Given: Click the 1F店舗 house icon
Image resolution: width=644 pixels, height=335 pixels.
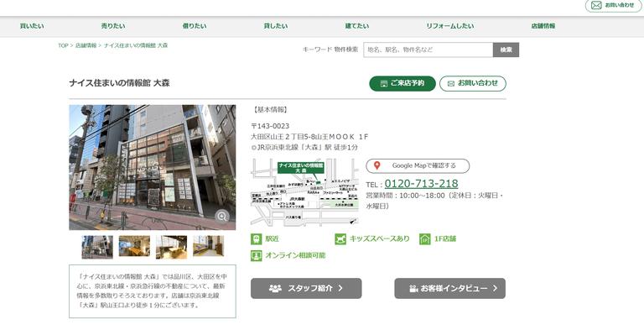Looking at the screenshot, I should (424, 238).
